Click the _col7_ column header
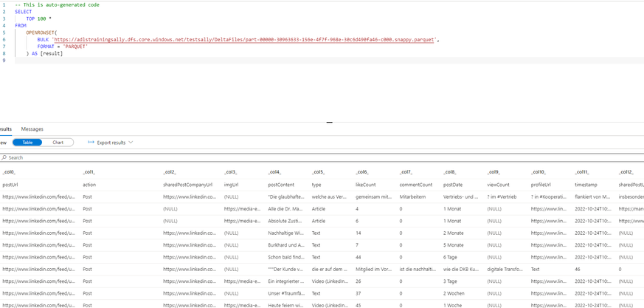Screen dimensions: 644x308 [406, 172]
